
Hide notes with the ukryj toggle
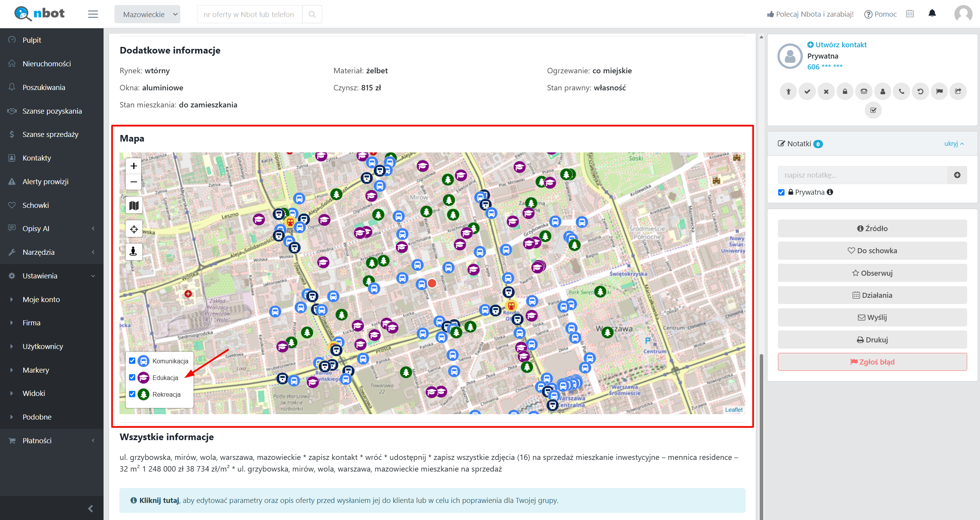tap(954, 143)
